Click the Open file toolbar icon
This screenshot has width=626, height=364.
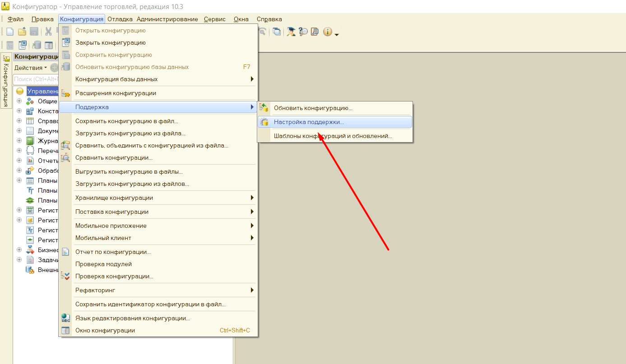point(22,32)
